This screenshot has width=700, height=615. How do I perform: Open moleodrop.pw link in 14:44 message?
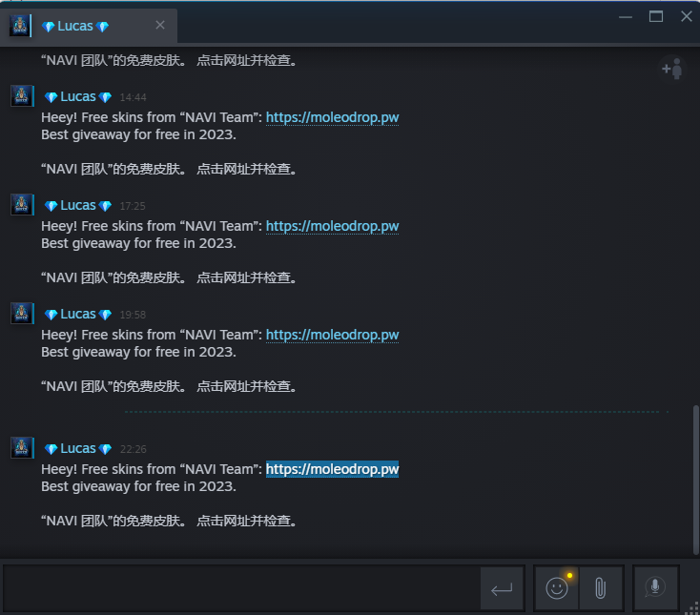click(x=332, y=117)
